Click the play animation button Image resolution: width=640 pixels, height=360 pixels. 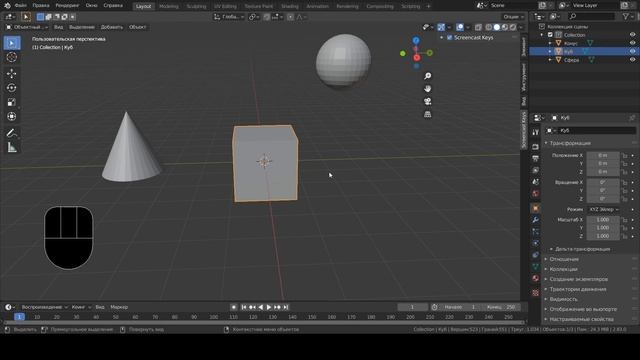click(x=269, y=307)
